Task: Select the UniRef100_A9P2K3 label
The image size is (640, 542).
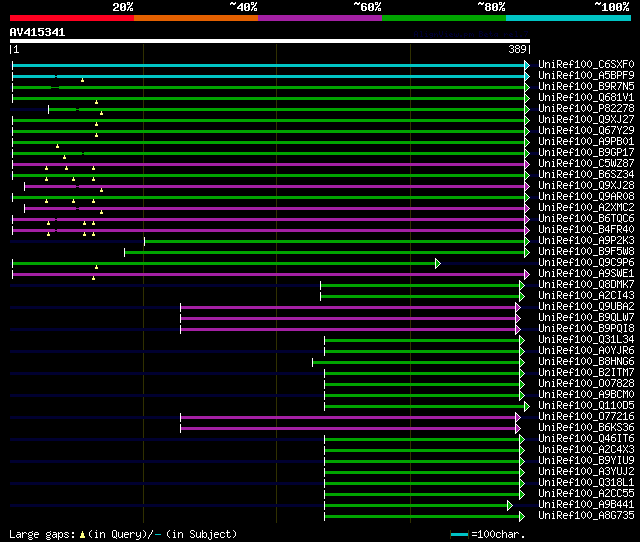Action: pos(586,241)
